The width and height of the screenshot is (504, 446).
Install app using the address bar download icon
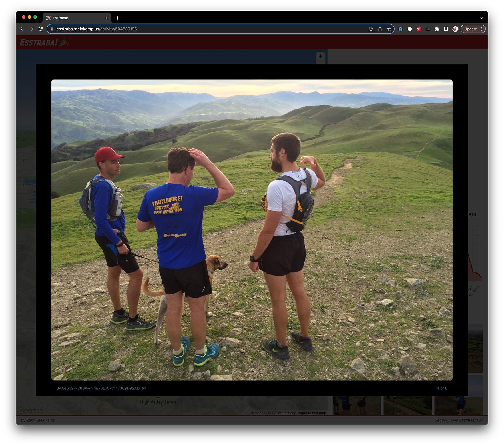[x=371, y=29]
